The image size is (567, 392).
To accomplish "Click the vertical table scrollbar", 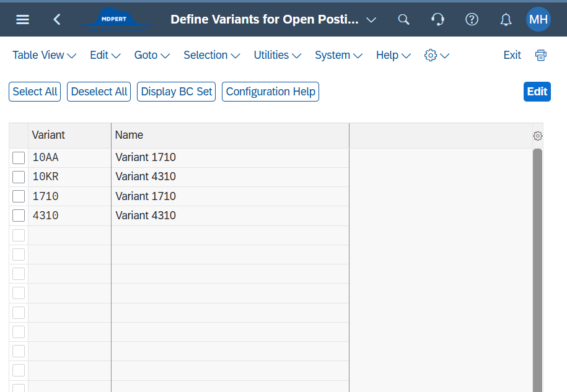I will (x=537, y=270).
